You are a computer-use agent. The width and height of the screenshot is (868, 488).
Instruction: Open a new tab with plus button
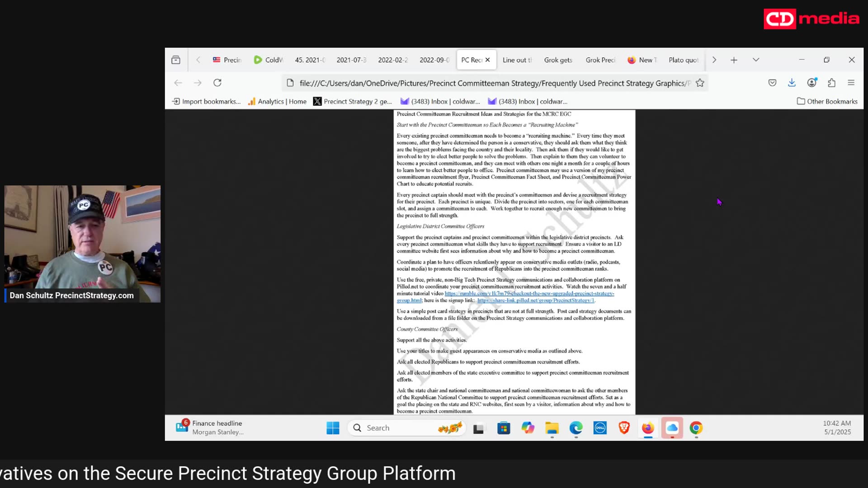(x=734, y=60)
